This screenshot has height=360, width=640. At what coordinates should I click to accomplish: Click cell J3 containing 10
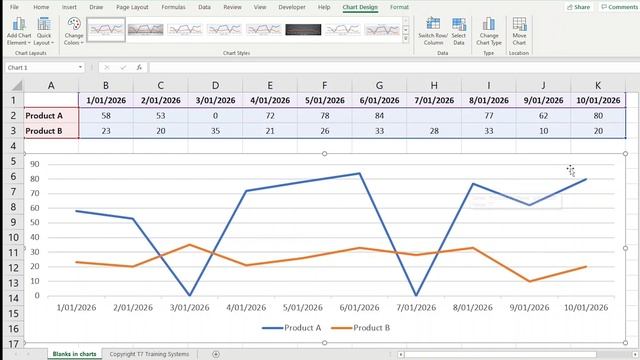coord(543,131)
